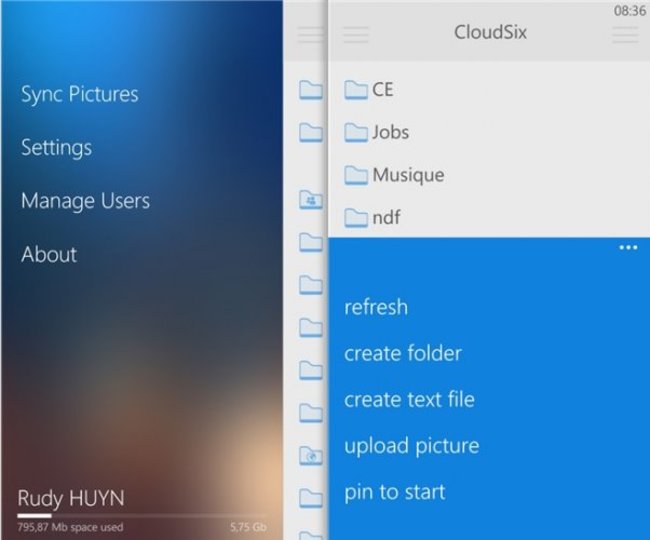Select the shared folder icon with people symbol

(311, 200)
